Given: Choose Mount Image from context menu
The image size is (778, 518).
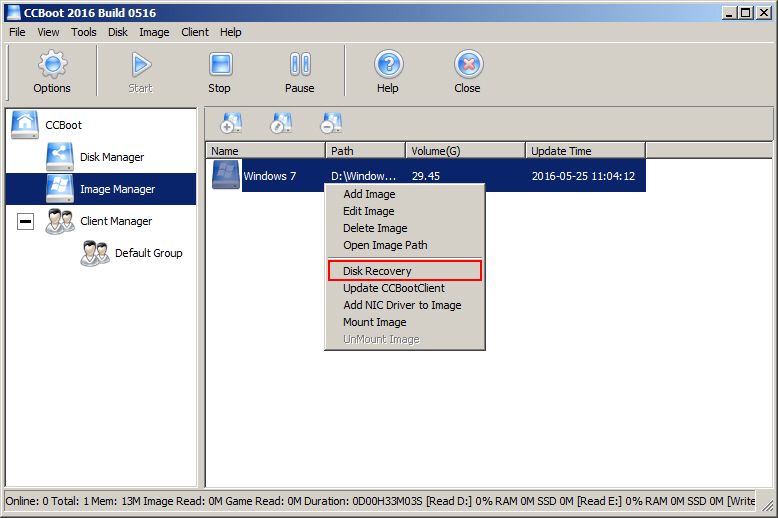Looking at the screenshot, I should tap(404, 323).
